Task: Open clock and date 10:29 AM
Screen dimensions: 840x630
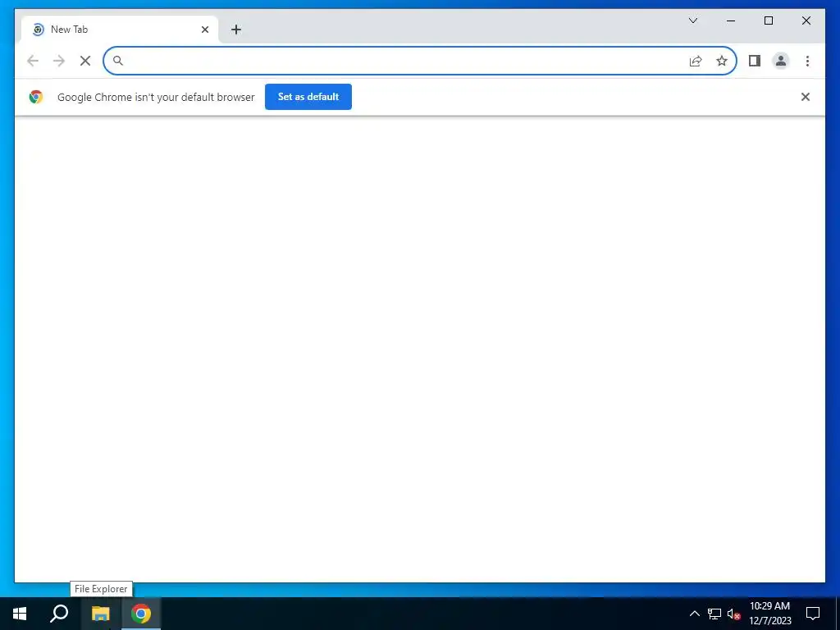Action: point(769,614)
